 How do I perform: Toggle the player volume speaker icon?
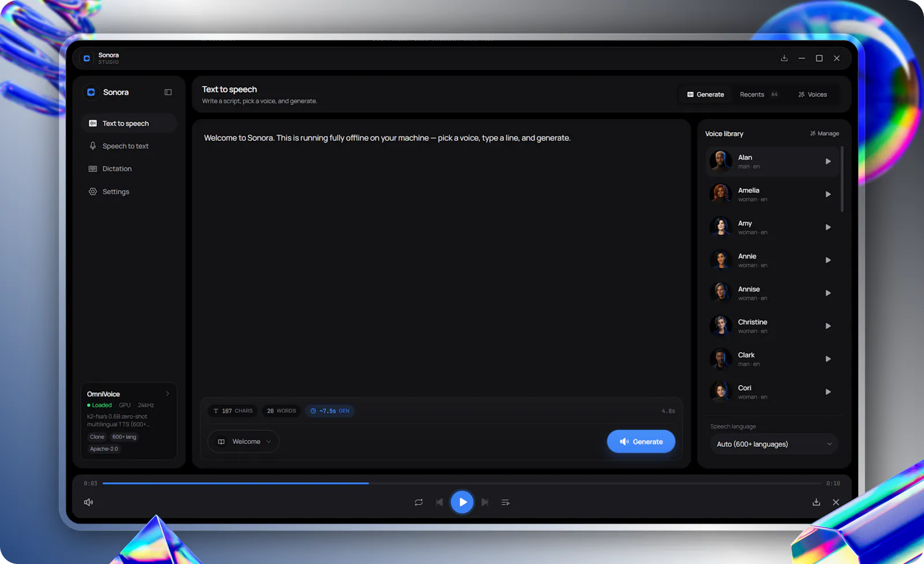(x=88, y=502)
